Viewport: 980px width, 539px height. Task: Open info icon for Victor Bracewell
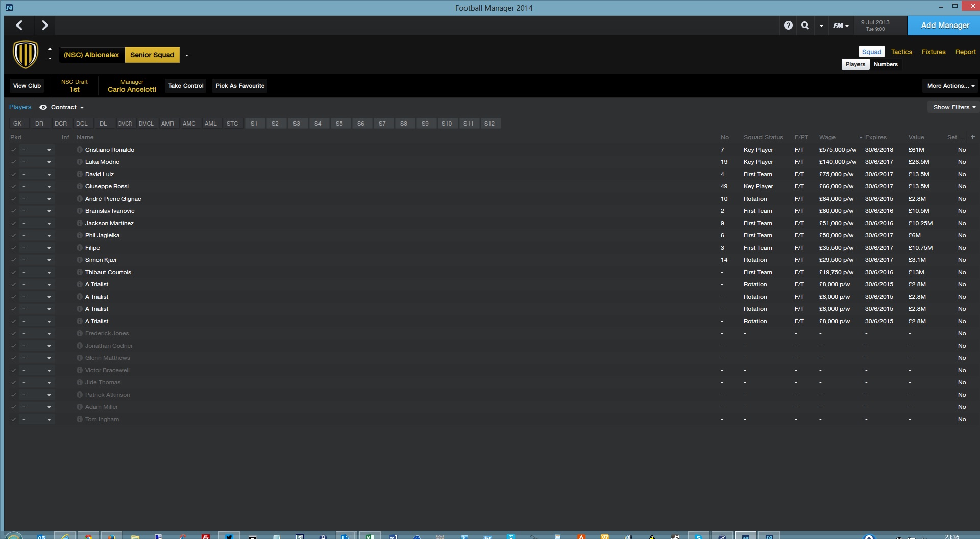click(x=80, y=370)
